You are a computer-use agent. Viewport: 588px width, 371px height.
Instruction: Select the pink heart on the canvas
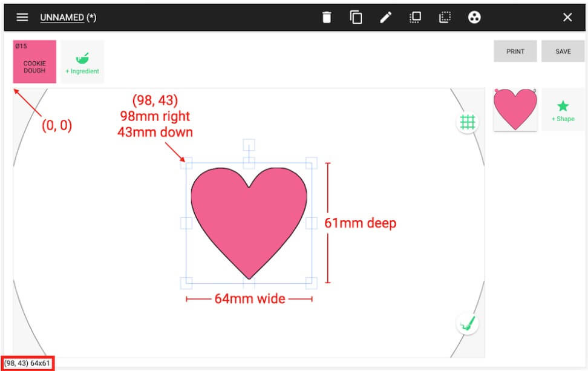click(249, 223)
